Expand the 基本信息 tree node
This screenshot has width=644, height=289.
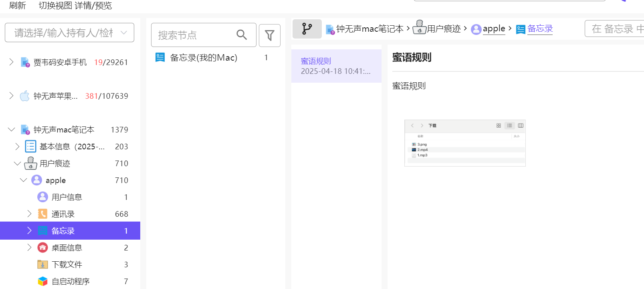(17, 147)
